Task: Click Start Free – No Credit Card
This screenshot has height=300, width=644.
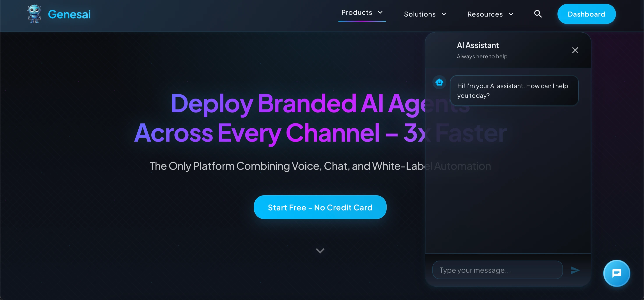Action: pyautogui.click(x=320, y=207)
